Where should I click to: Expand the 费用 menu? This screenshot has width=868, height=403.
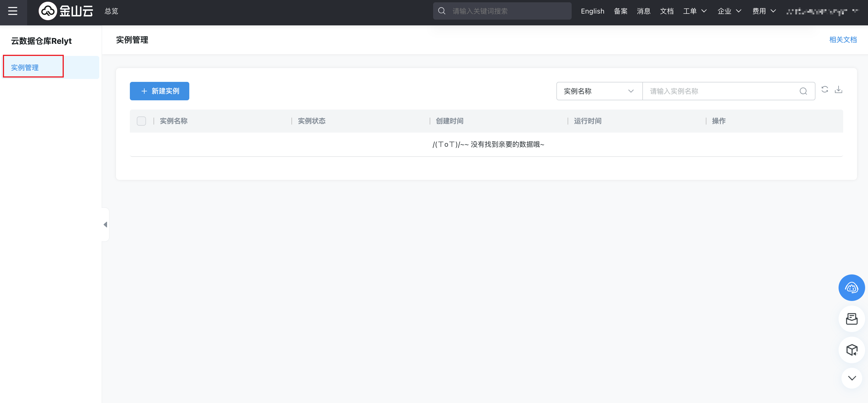pos(764,11)
